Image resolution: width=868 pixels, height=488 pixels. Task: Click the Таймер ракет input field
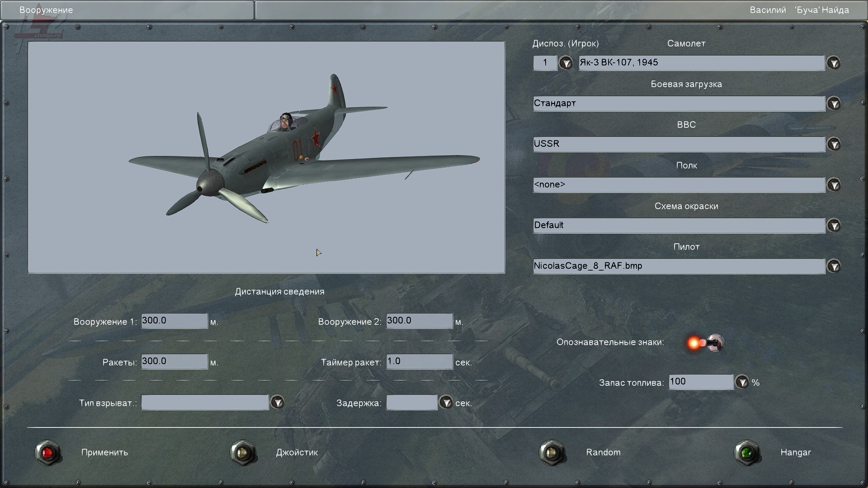tap(419, 361)
